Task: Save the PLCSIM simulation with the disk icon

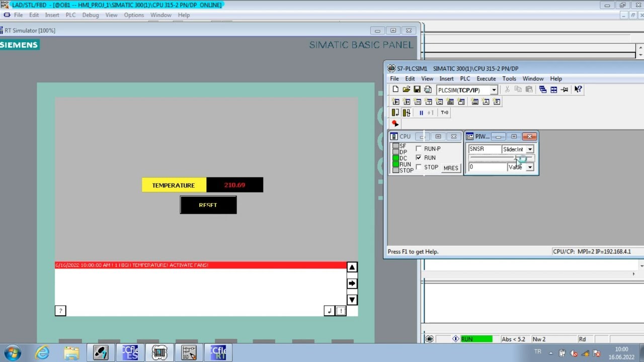Action: (417, 89)
